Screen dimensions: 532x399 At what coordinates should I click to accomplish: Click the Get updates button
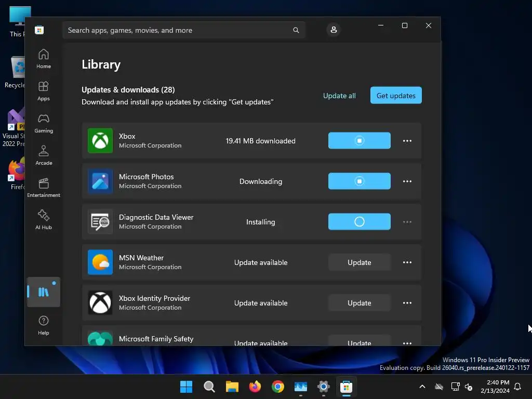point(396,96)
